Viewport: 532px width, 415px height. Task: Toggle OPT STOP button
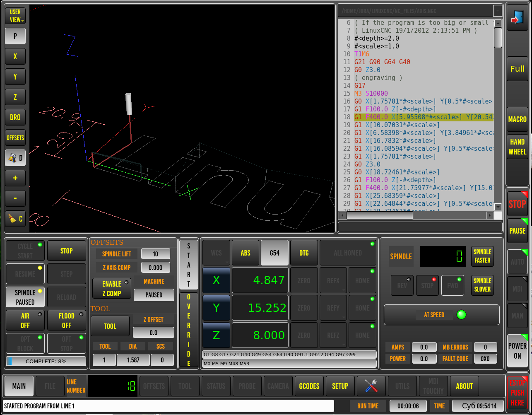point(67,344)
